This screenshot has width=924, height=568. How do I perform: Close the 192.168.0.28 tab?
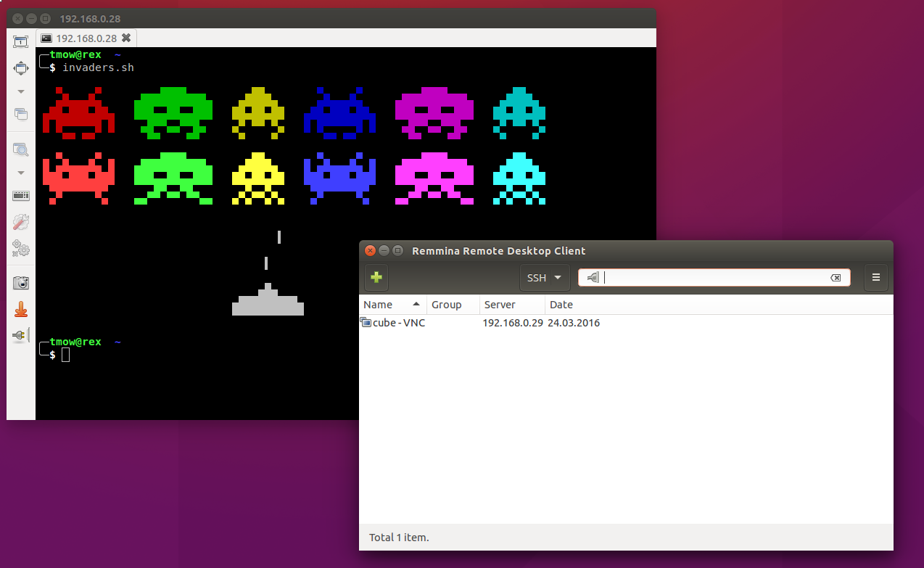pyautogui.click(x=126, y=38)
